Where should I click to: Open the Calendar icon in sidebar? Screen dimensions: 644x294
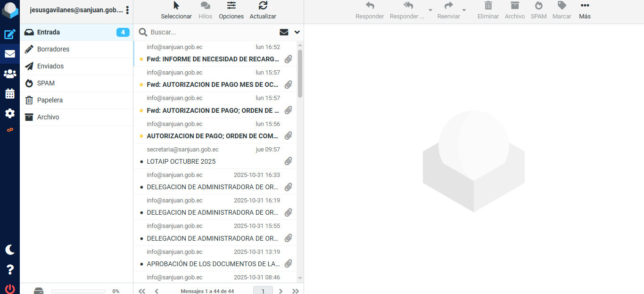pyautogui.click(x=9, y=93)
